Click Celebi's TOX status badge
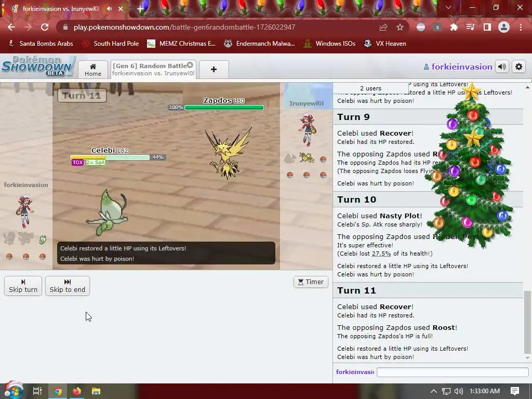 78,163
